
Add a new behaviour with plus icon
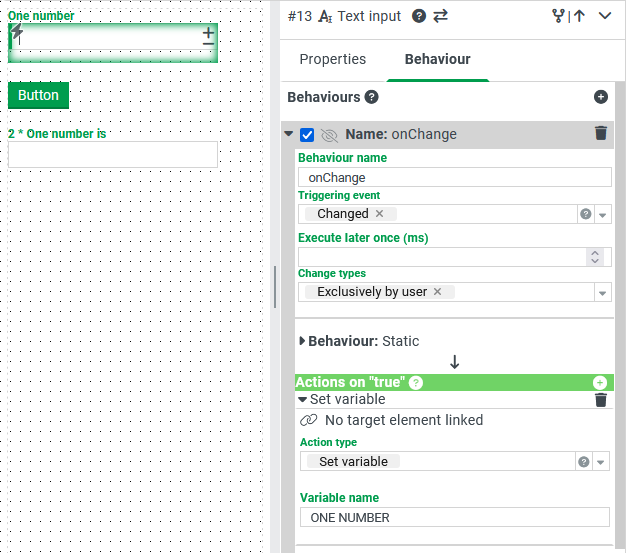(600, 97)
